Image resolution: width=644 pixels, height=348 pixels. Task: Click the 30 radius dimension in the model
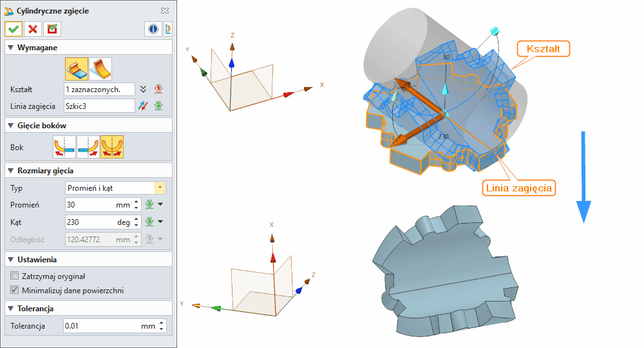click(446, 57)
